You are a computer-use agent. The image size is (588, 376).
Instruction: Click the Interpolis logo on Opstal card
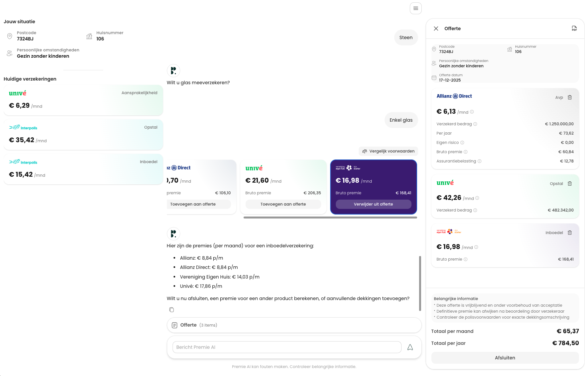coord(23,128)
